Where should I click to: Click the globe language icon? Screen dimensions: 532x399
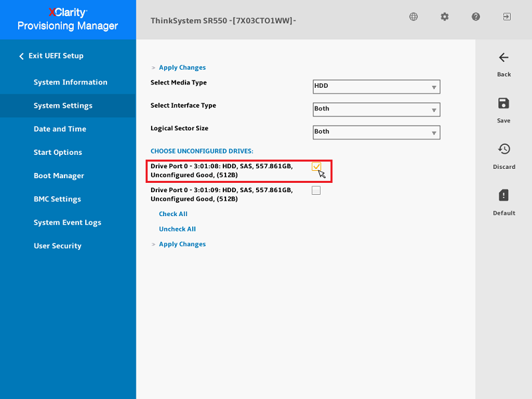pos(414,17)
